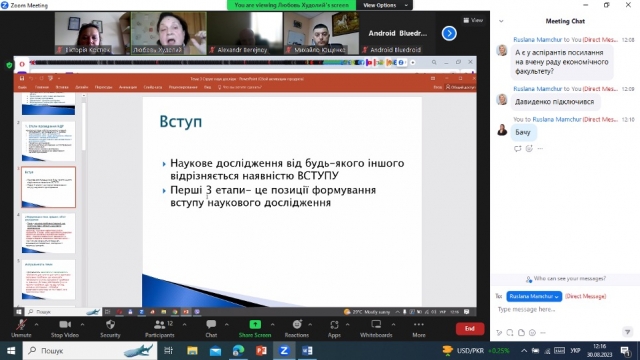Open PowerPoint from taskbar
This screenshot has width=640, height=360.
pos(261,351)
